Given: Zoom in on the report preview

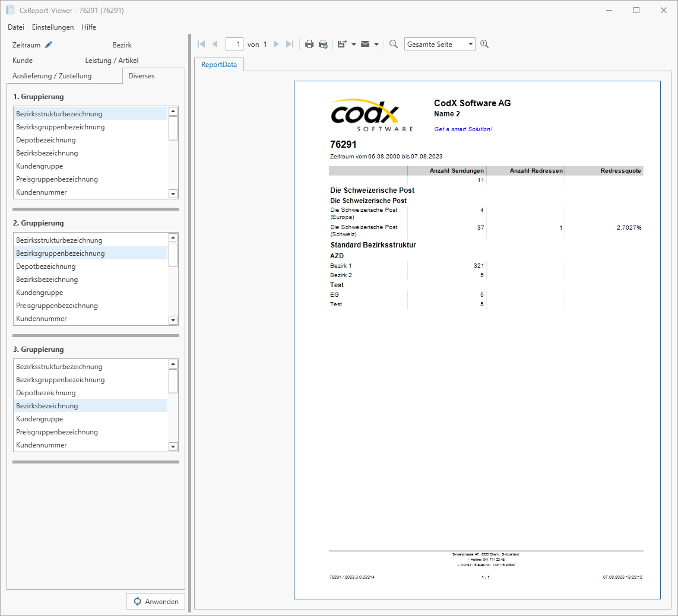Looking at the screenshot, I should click(484, 44).
